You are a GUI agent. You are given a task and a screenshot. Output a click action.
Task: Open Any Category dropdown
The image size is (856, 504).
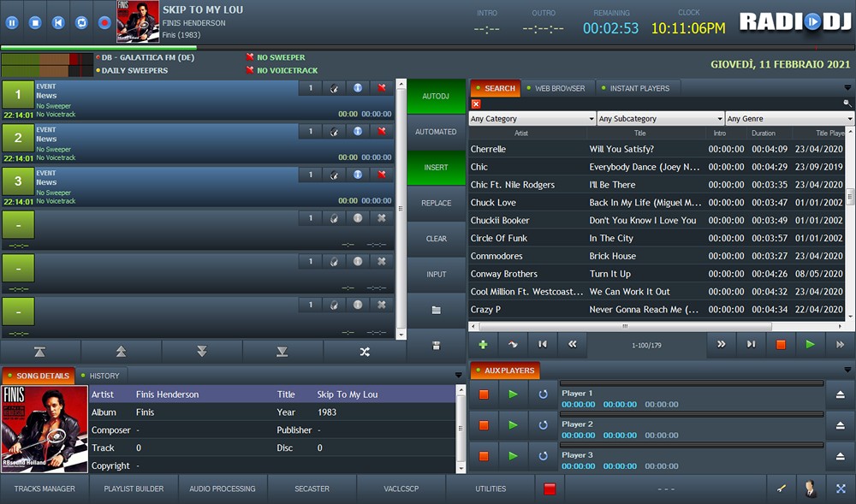coord(532,118)
